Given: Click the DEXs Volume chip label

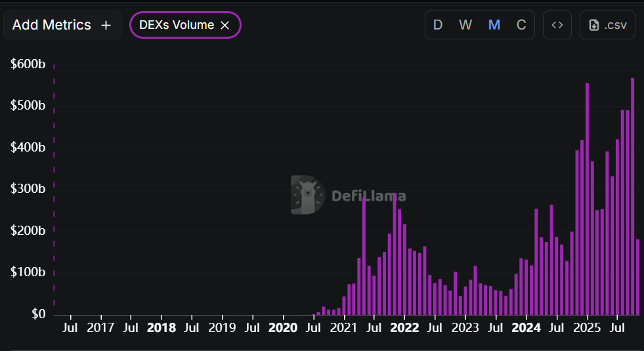Looking at the screenshot, I should [177, 25].
